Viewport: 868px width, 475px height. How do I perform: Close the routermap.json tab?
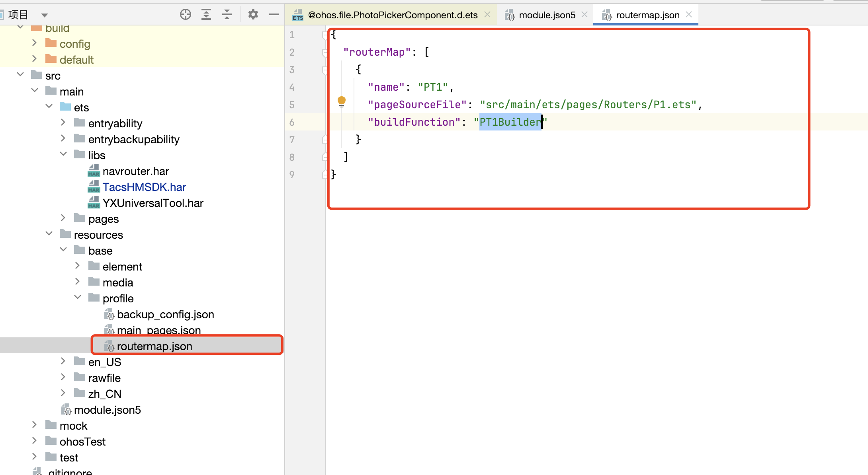click(689, 15)
